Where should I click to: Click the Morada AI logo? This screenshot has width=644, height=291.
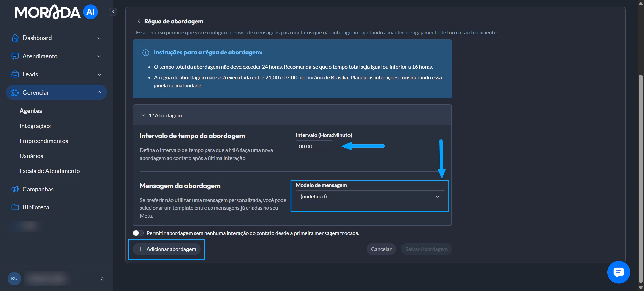[x=56, y=12]
